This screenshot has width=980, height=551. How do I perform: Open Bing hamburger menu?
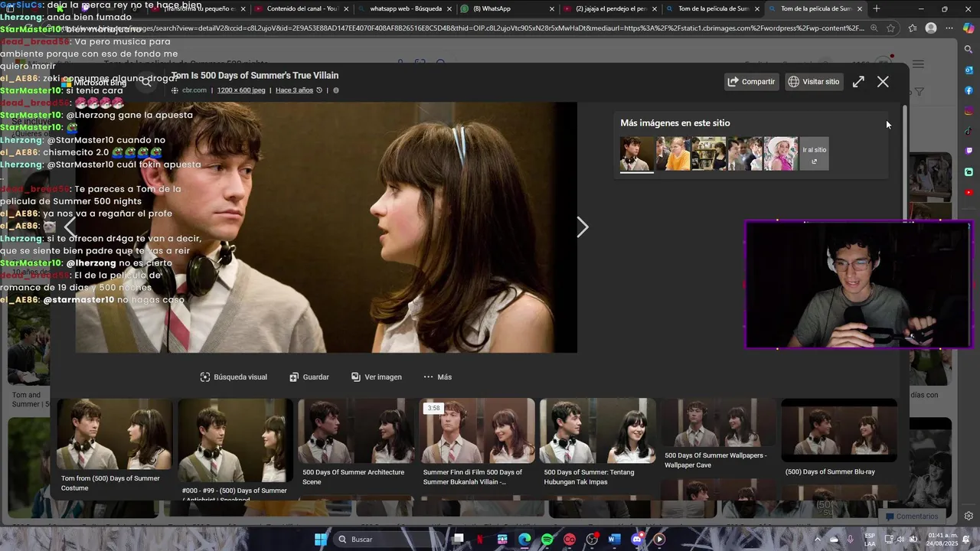point(918,64)
